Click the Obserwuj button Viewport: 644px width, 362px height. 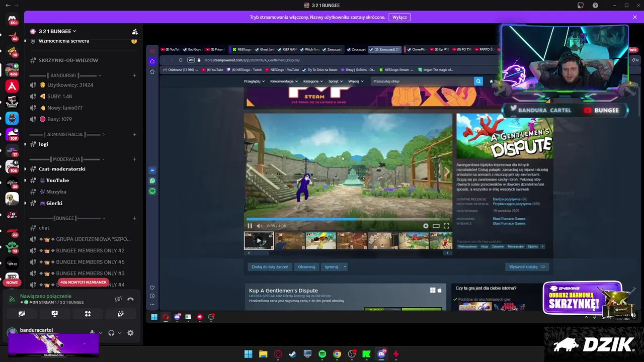coord(306,267)
